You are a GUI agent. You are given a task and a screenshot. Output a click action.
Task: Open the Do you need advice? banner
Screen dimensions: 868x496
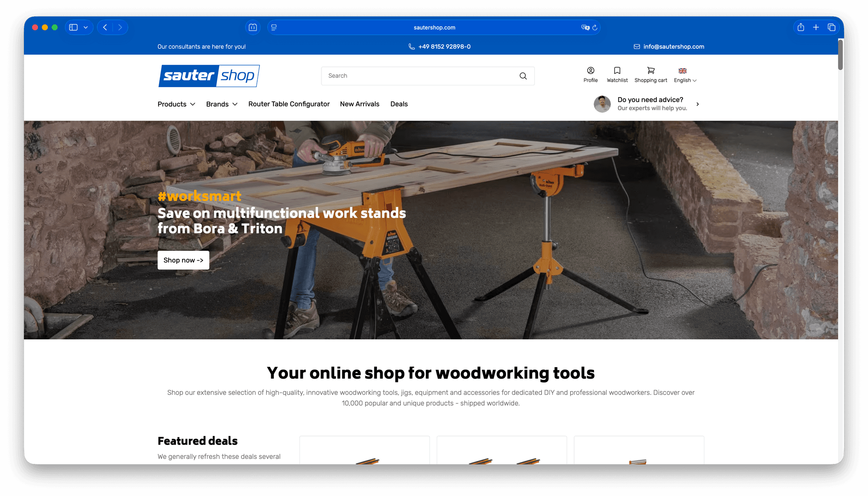click(651, 104)
